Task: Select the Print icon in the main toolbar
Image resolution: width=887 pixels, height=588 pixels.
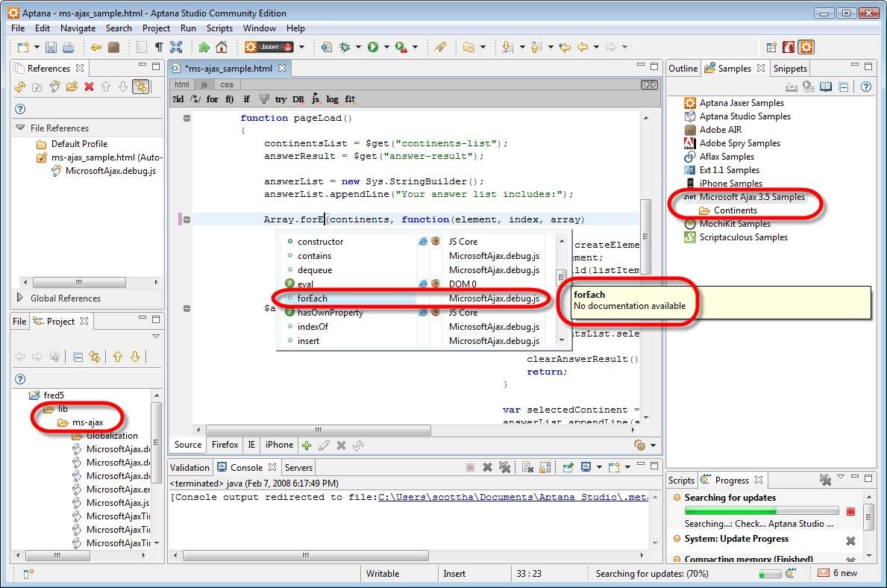Action: tap(68, 46)
